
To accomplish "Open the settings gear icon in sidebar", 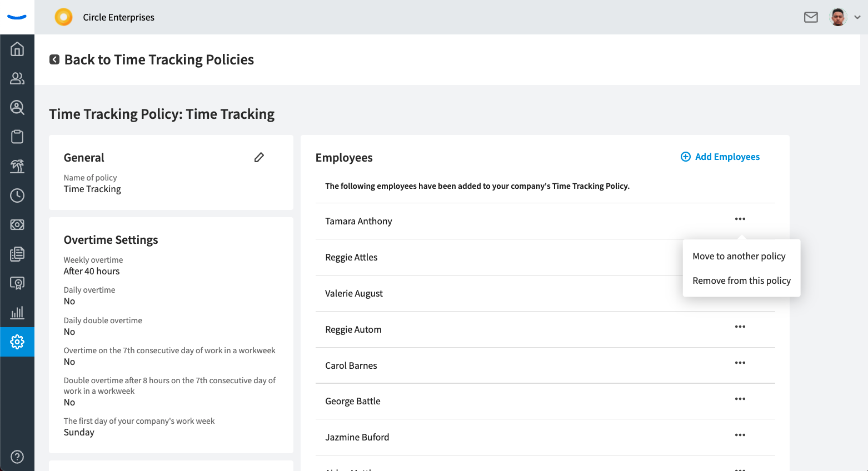I will point(17,342).
